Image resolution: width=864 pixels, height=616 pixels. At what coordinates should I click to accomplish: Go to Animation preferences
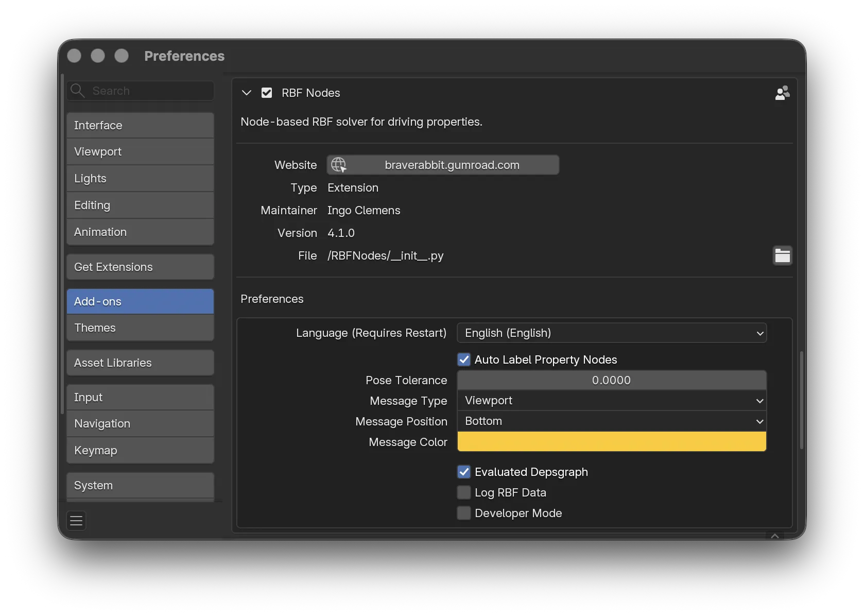[140, 232]
